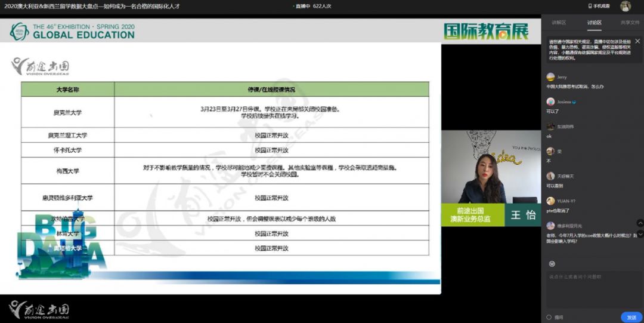Viewport: 644px width, 323px height.
Task: Toggle the 提问 question radio button
Action: [549, 317]
